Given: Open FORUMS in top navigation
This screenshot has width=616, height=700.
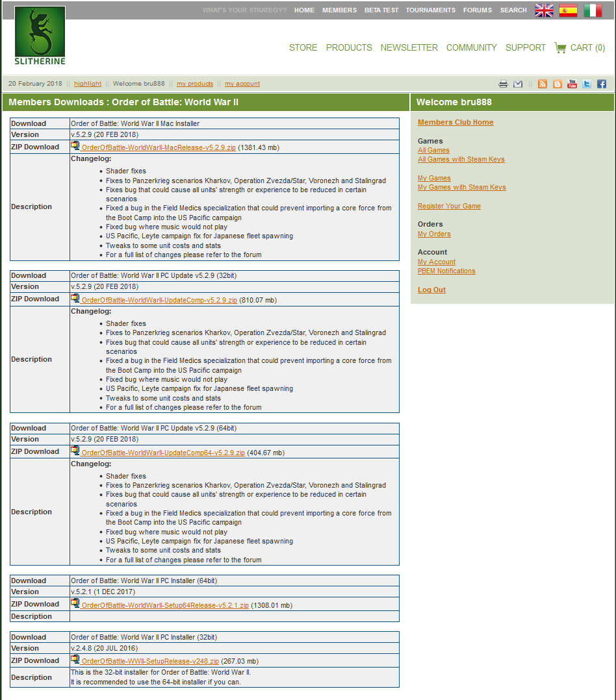Looking at the screenshot, I should [x=478, y=10].
